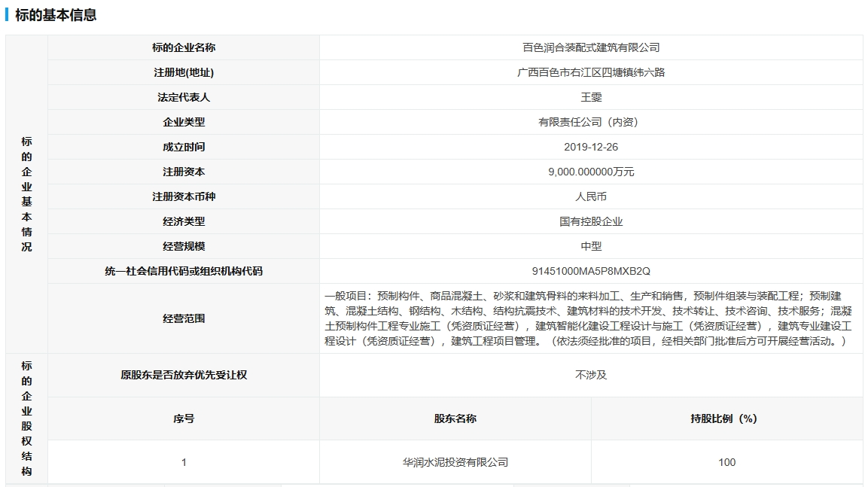868x487 pixels.
Task: Select legal representative name 王雯
Action: [x=591, y=97]
